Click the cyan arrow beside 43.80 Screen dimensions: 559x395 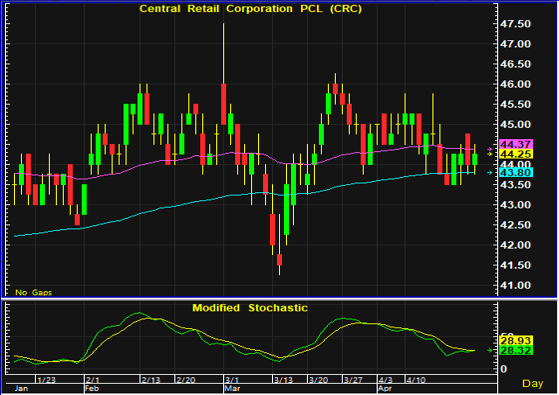click(x=490, y=173)
